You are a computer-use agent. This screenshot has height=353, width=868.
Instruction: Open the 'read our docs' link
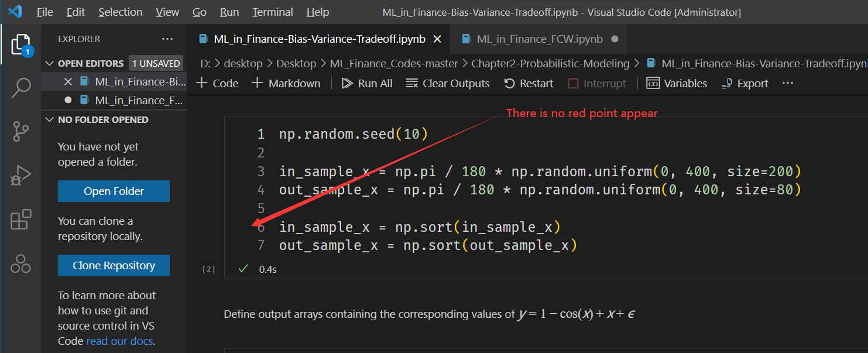(119, 340)
